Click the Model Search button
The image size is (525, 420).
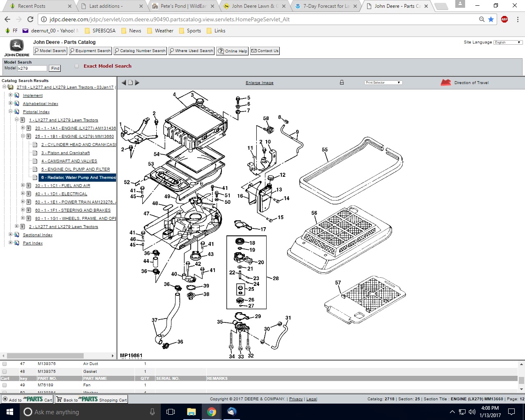pos(50,51)
